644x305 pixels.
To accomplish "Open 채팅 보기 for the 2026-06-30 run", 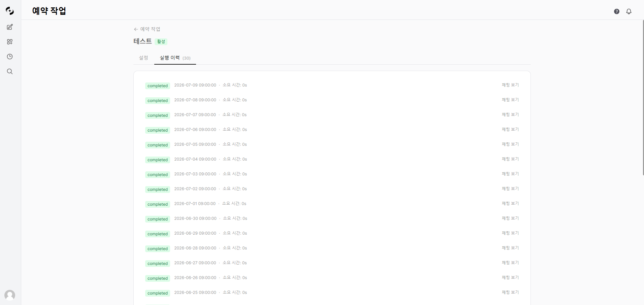I will [510, 218].
